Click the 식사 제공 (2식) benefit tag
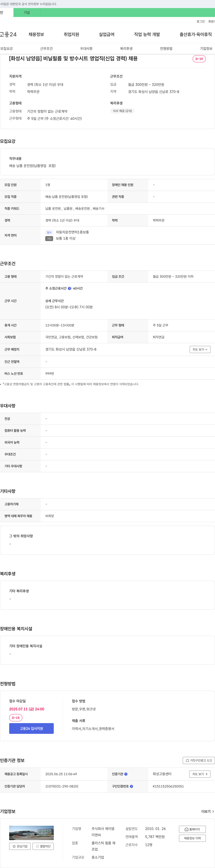Screen dimensions: 215x868 point(122,111)
